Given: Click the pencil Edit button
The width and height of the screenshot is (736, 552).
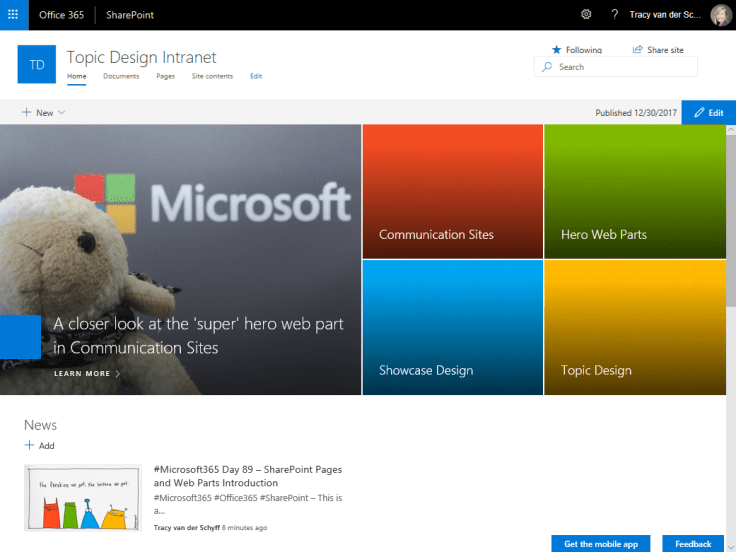Looking at the screenshot, I should [x=708, y=113].
